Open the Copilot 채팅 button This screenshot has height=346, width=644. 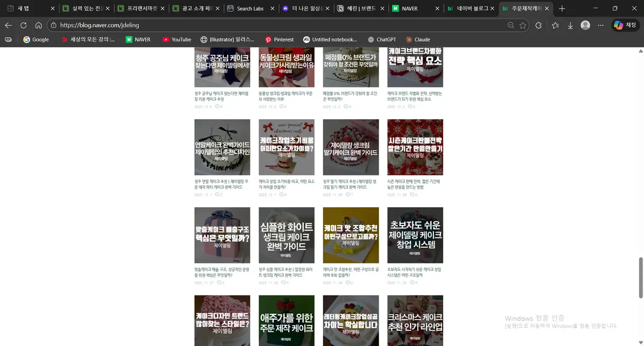(x=625, y=25)
